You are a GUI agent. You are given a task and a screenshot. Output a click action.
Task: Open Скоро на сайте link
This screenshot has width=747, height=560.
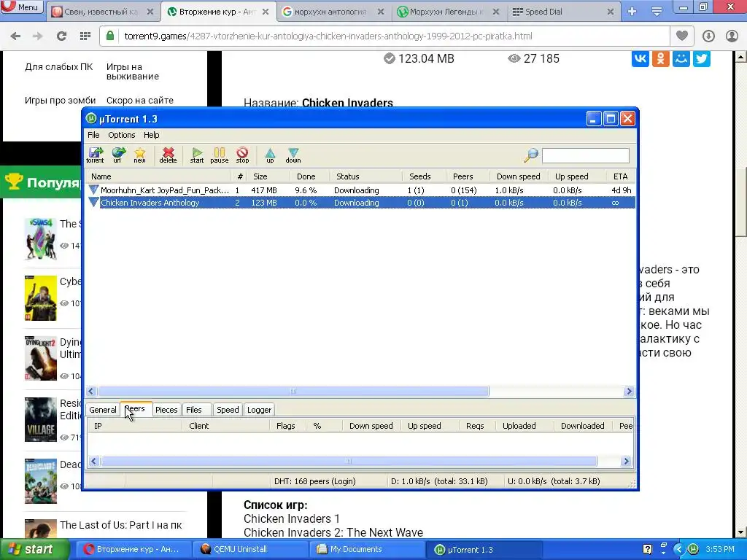click(x=140, y=101)
